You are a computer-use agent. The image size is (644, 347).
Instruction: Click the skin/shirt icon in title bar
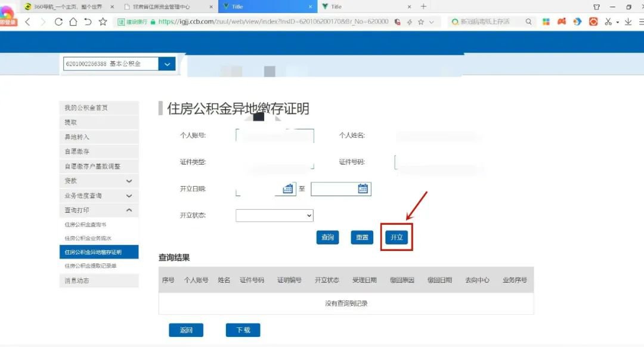pyautogui.click(x=596, y=7)
